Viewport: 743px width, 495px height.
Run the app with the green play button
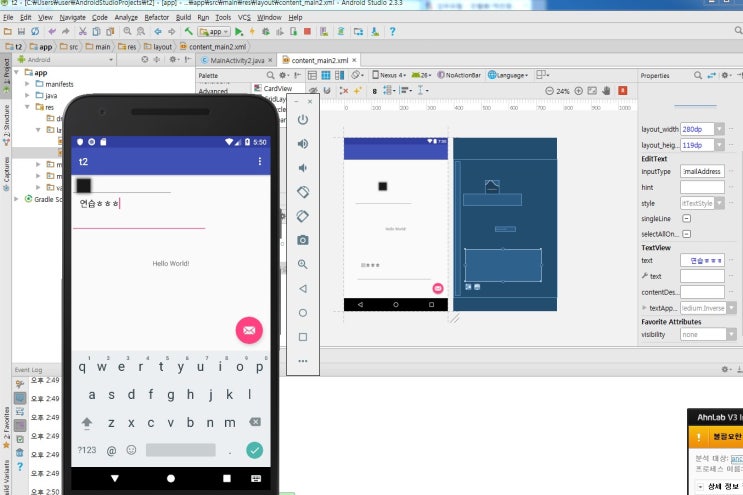pos(239,32)
